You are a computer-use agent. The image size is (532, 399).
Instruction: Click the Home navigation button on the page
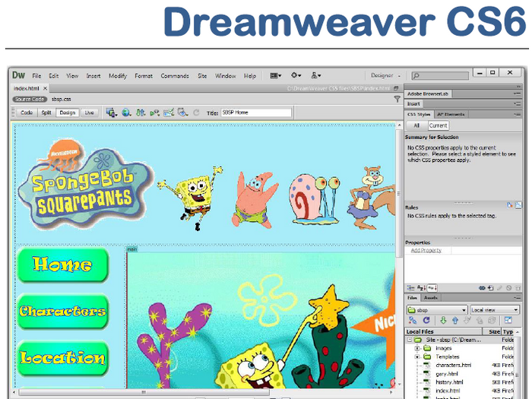pos(63,265)
